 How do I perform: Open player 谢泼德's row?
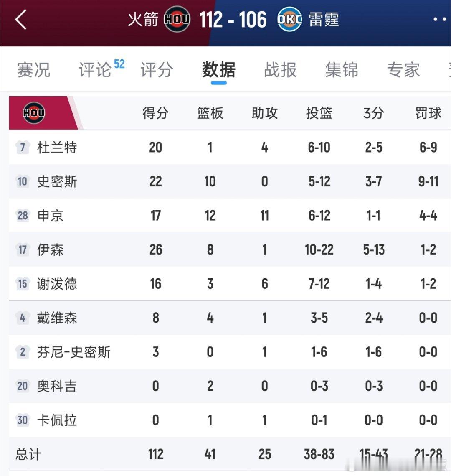230,283
